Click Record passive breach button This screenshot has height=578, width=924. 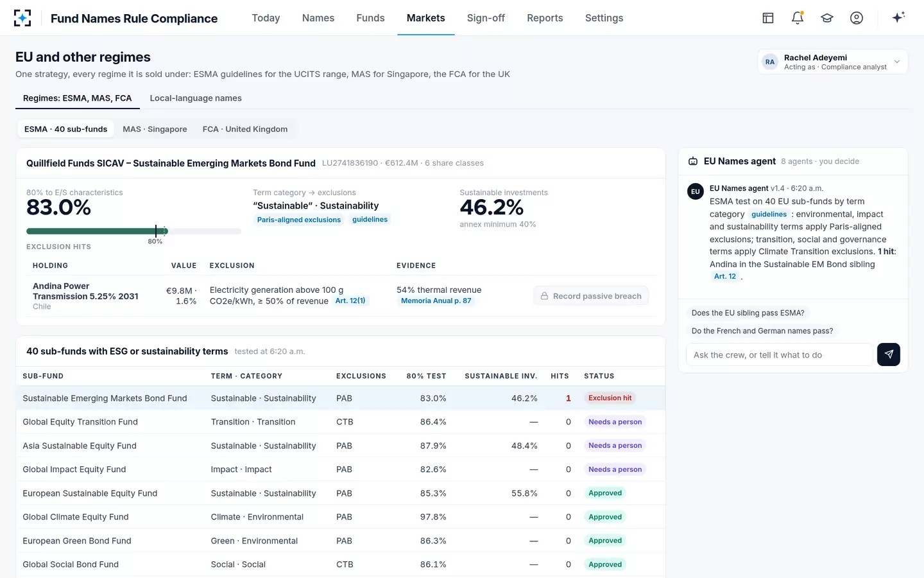point(591,296)
